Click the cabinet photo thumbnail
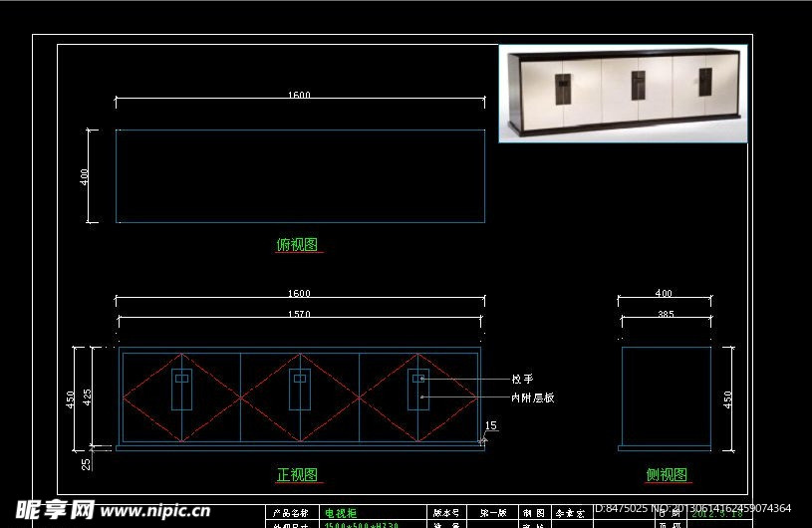 (623, 94)
